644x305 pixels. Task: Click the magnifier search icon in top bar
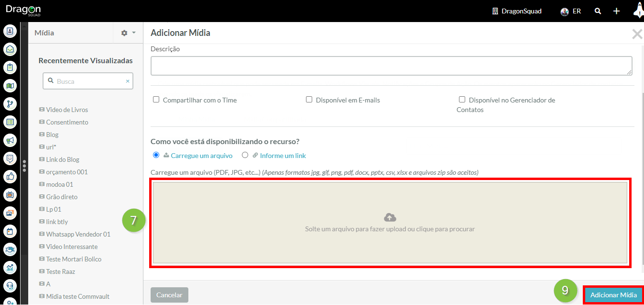pos(598,11)
